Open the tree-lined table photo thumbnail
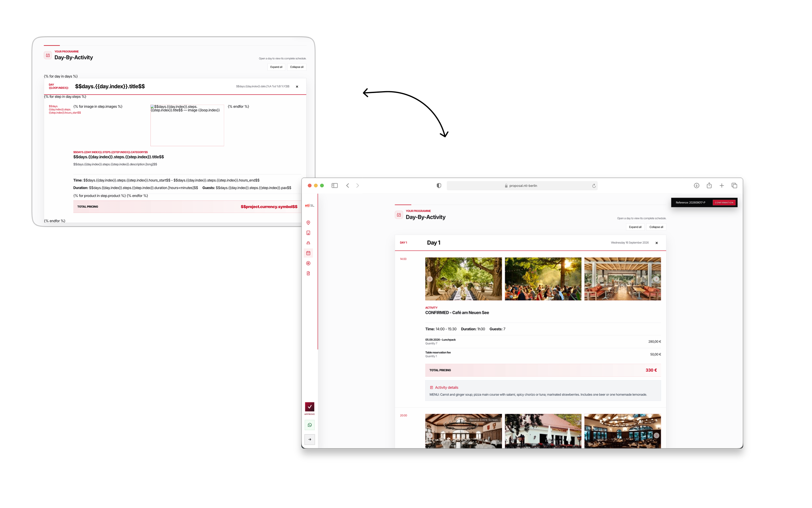This screenshot has width=812, height=508. coord(463,279)
